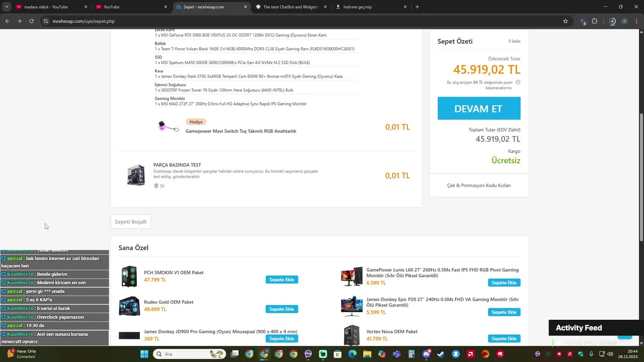Go forward with the browser forward arrow
This screenshot has width=644, height=362.
click(19, 21)
